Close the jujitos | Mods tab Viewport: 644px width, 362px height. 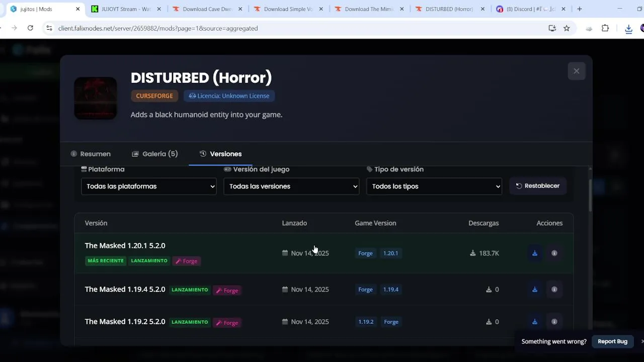(x=77, y=9)
